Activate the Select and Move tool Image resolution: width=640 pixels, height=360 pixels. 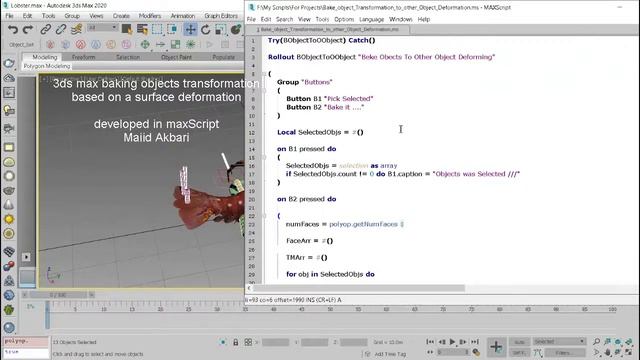(x=190, y=29)
